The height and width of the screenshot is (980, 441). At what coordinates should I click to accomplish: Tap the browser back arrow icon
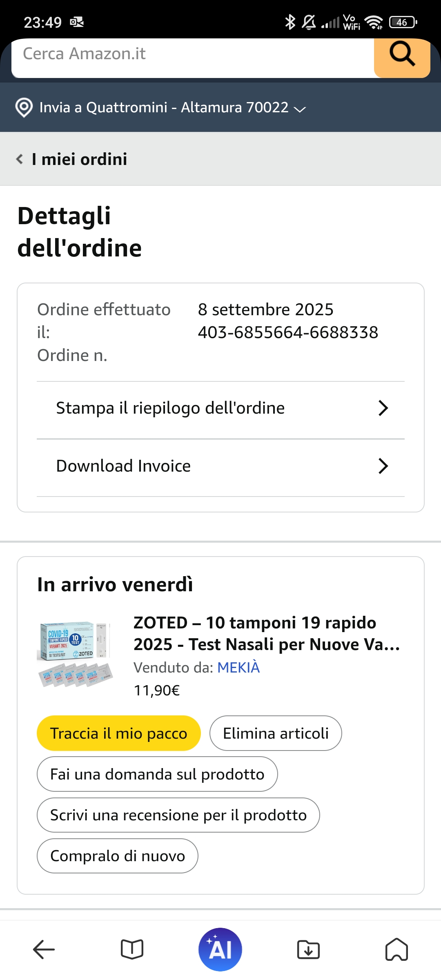coord(44,949)
